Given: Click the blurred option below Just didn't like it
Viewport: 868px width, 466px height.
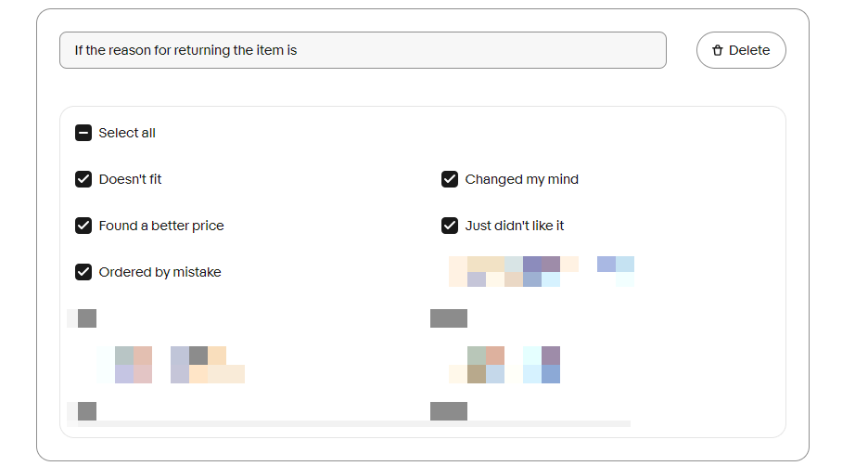Looking at the screenshot, I should (x=541, y=271).
